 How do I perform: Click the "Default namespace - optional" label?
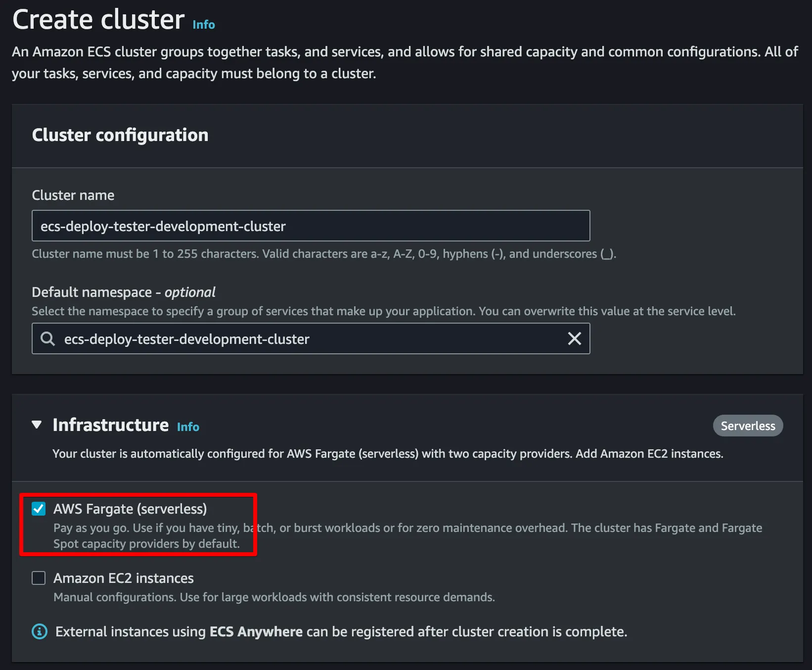(124, 292)
